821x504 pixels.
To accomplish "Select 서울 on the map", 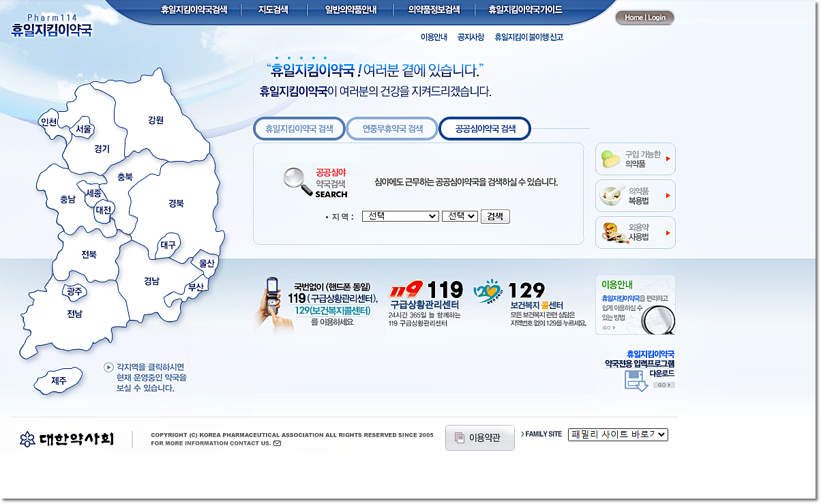I will coord(84,129).
